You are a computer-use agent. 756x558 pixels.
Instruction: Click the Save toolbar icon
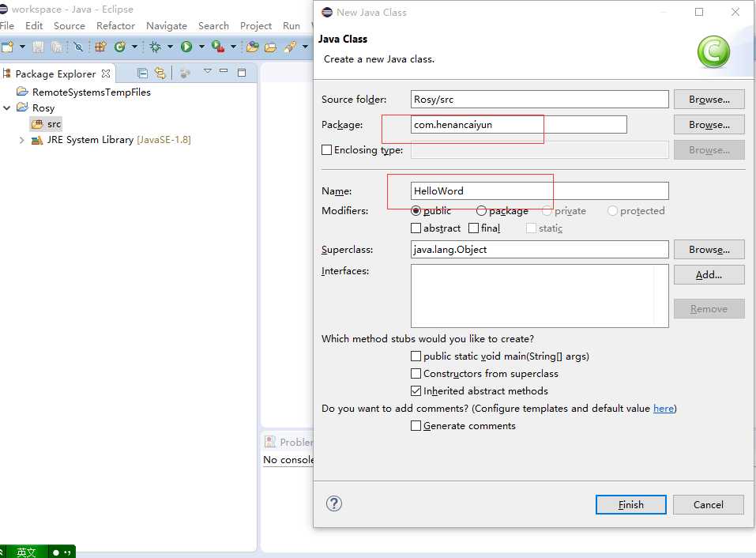pos(38,47)
